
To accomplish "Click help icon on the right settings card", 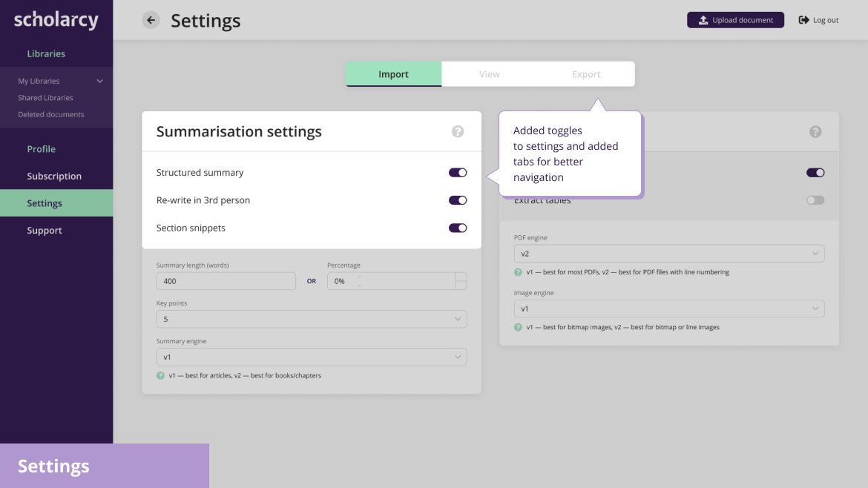I will click(815, 132).
